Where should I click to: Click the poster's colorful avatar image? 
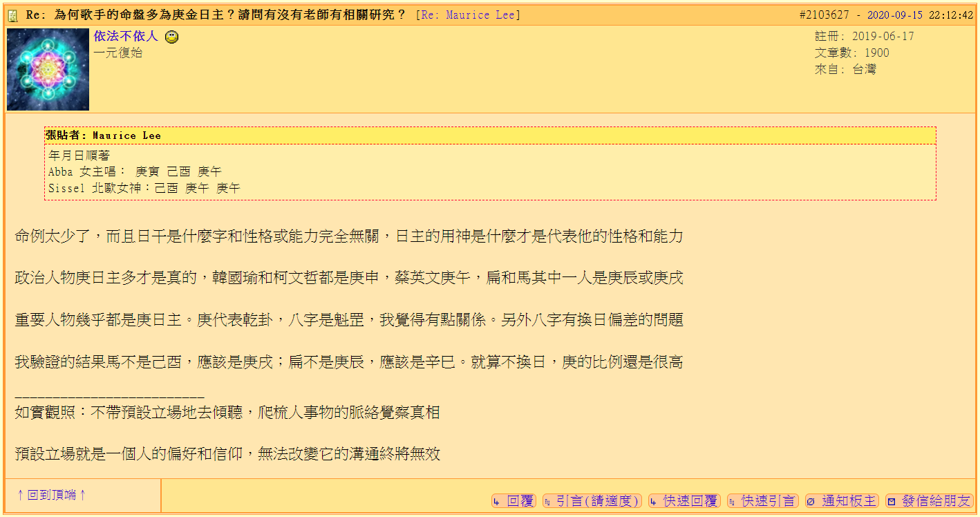click(x=47, y=69)
